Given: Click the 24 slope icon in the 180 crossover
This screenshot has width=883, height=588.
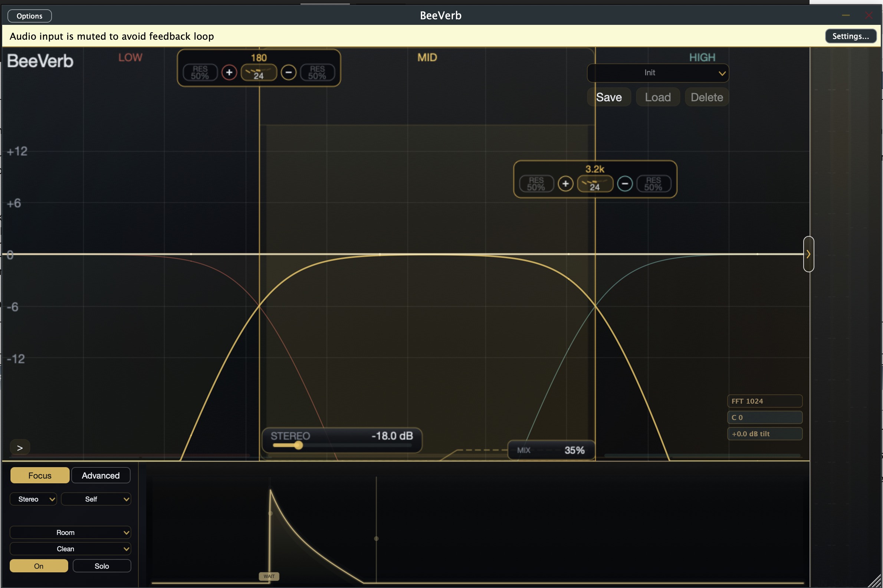Looking at the screenshot, I should click(x=259, y=72).
